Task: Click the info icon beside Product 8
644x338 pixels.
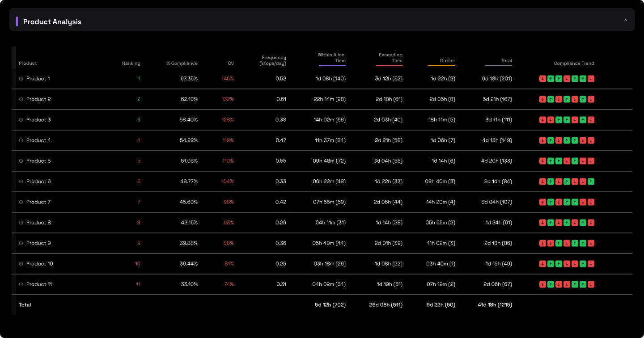Action: (21, 223)
